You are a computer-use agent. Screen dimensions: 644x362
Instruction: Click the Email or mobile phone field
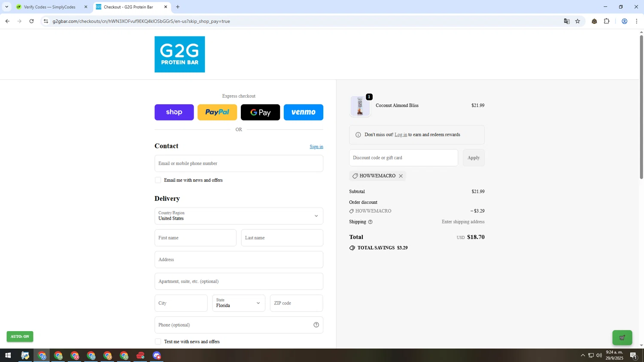click(239, 163)
